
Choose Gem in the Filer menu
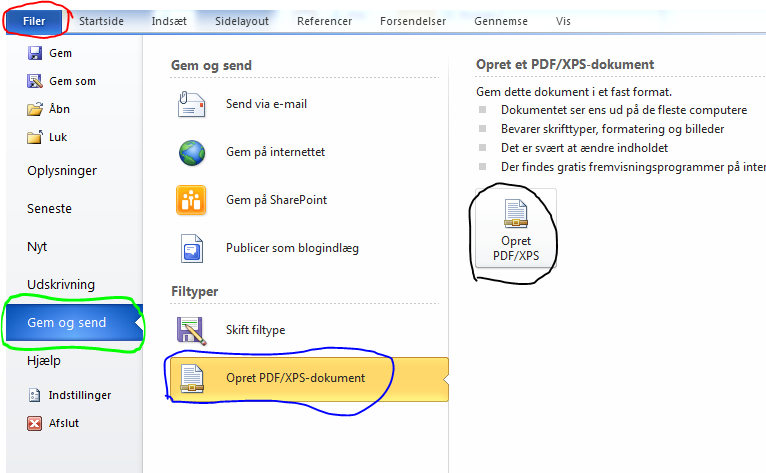click(60, 53)
